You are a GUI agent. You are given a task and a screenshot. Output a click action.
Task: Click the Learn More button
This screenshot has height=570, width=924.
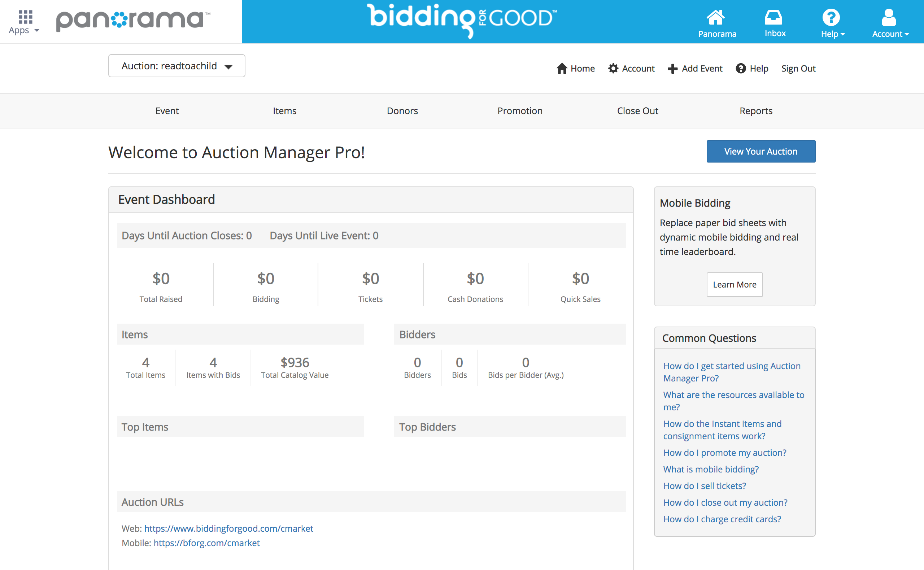pos(735,285)
